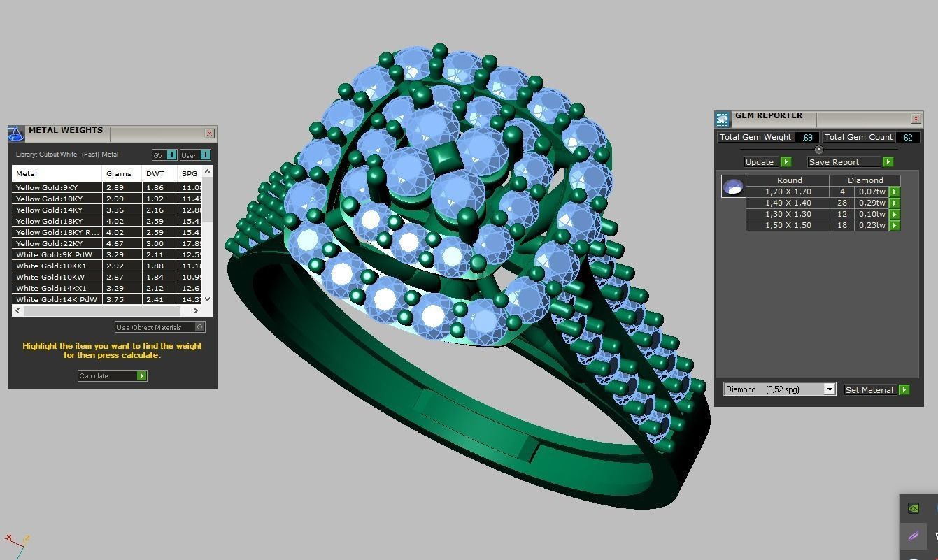The height and width of the screenshot is (560, 938).
Task: Click the purple feather tray icon
Action: (x=913, y=536)
